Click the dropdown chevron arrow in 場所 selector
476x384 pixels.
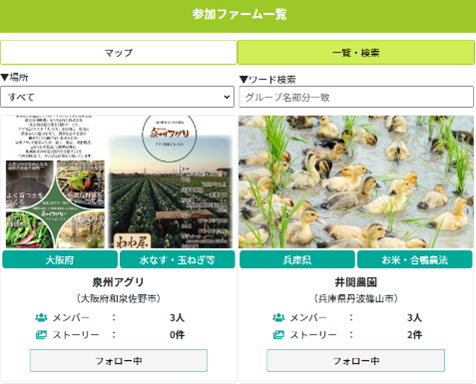tap(227, 97)
